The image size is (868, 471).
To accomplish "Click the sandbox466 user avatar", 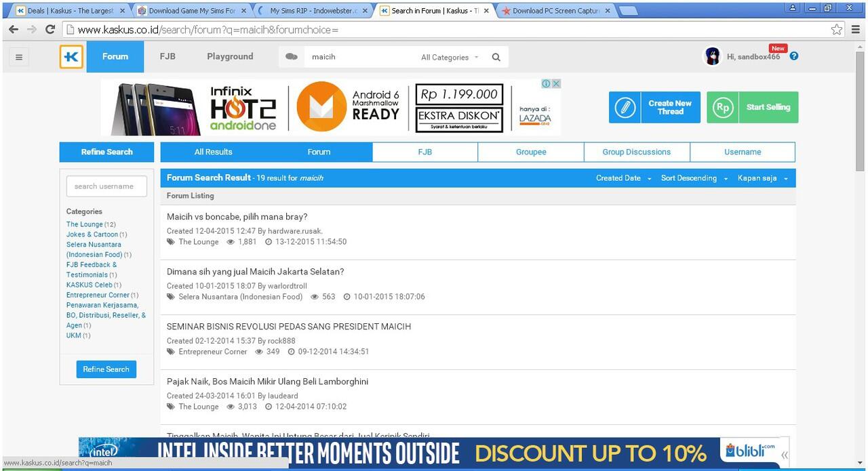I will pyautogui.click(x=712, y=56).
